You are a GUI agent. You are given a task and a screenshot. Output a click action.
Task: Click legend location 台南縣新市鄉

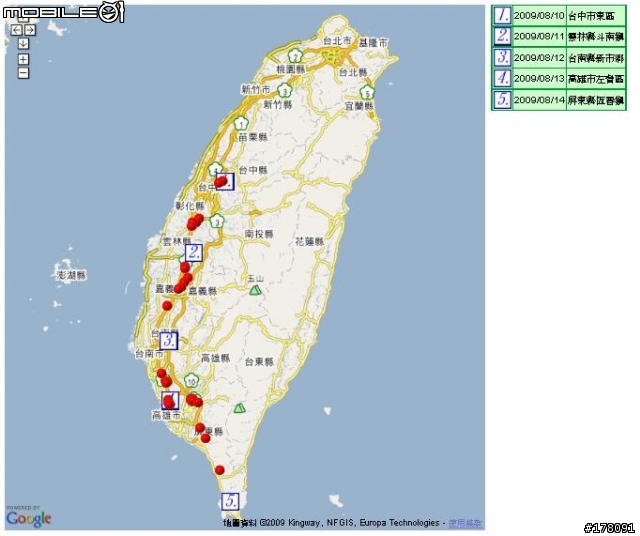coord(596,58)
